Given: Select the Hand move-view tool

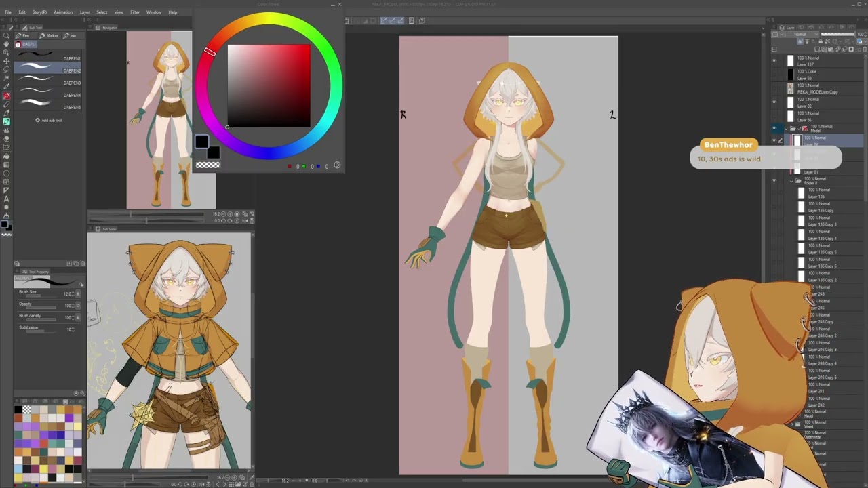Looking at the screenshot, I should [6, 44].
